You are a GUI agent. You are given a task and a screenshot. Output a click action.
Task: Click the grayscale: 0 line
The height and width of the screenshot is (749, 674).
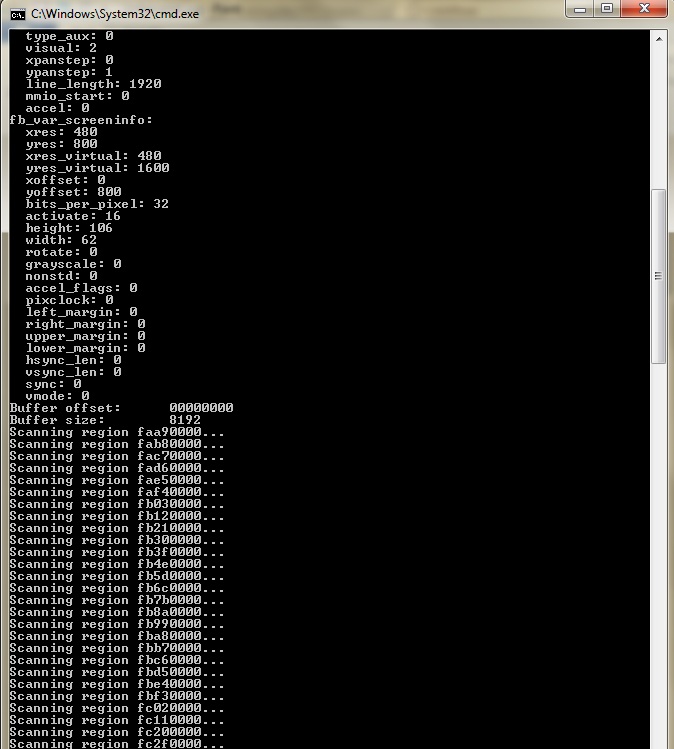[73, 264]
